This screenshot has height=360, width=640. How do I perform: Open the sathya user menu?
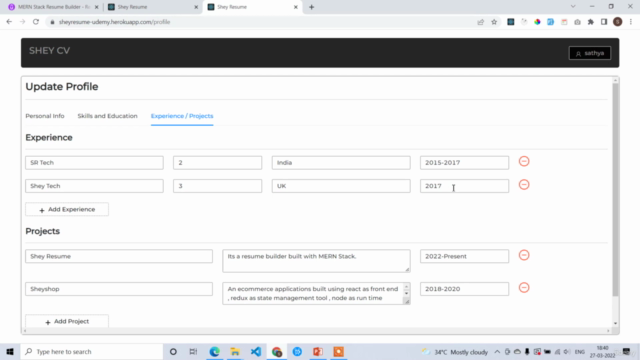(590, 53)
